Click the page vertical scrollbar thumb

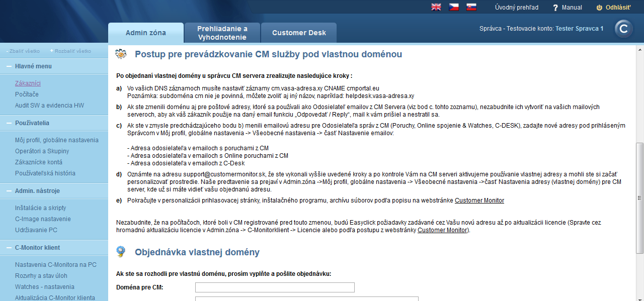coord(639,197)
